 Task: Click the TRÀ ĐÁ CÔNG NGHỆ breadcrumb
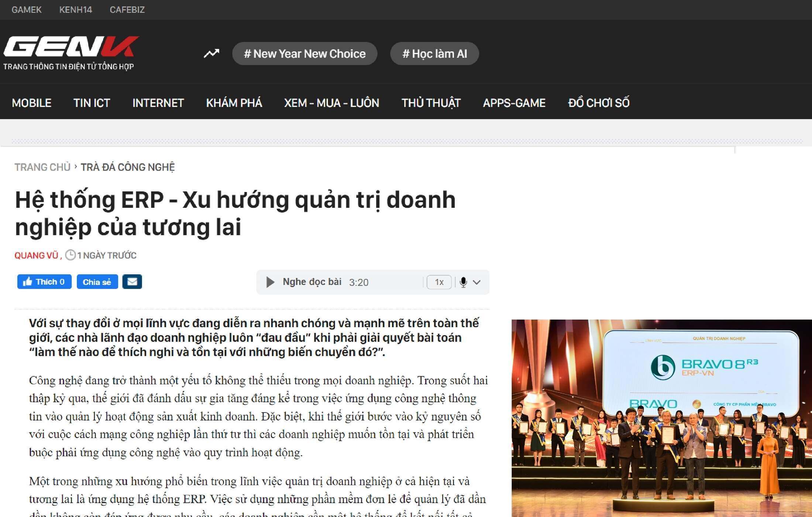coord(128,167)
